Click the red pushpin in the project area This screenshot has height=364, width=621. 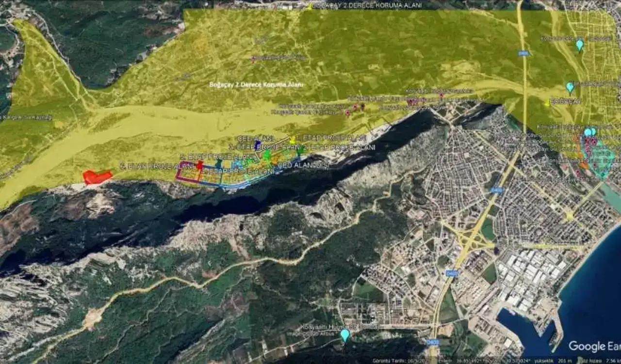pos(199,164)
